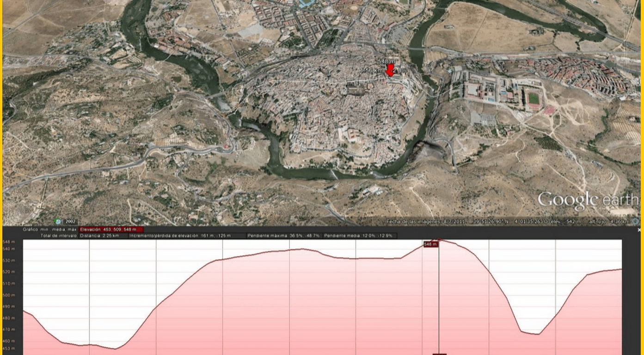The width and height of the screenshot is (644, 355).
Task: Click the Distancia 2.25 km readout
Action: click(99, 236)
